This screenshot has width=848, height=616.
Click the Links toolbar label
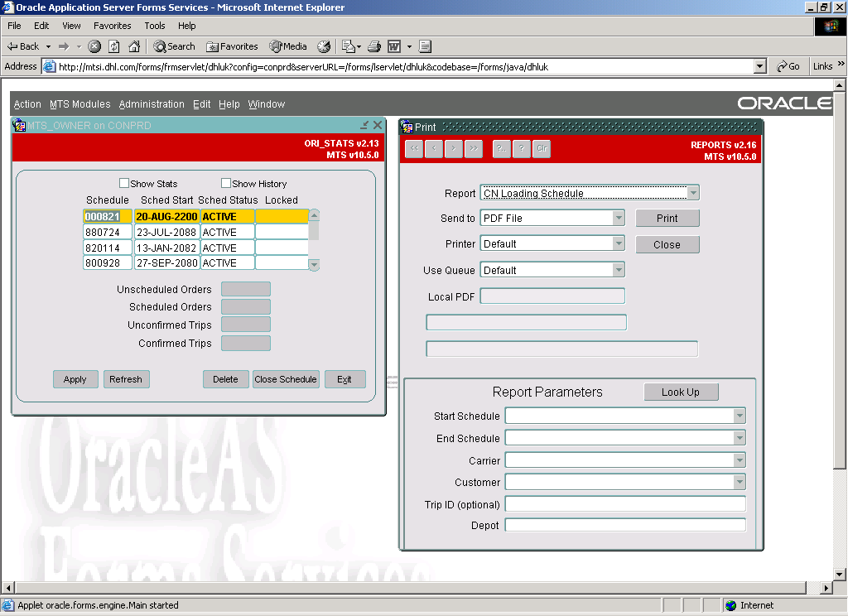click(x=822, y=66)
